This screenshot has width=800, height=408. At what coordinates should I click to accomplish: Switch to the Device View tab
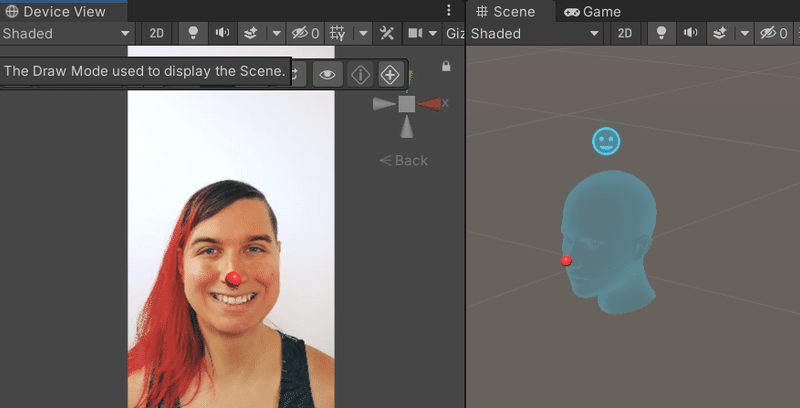(x=55, y=11)
